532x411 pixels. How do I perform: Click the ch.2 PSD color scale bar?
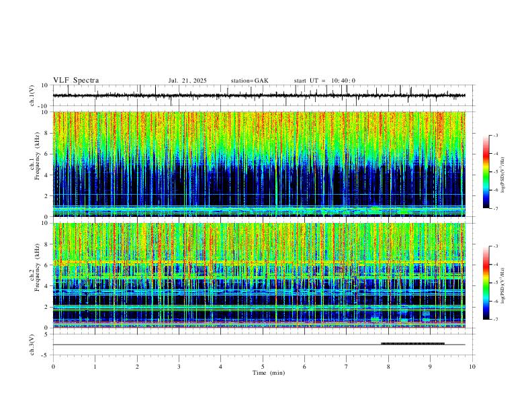(486, 283)
